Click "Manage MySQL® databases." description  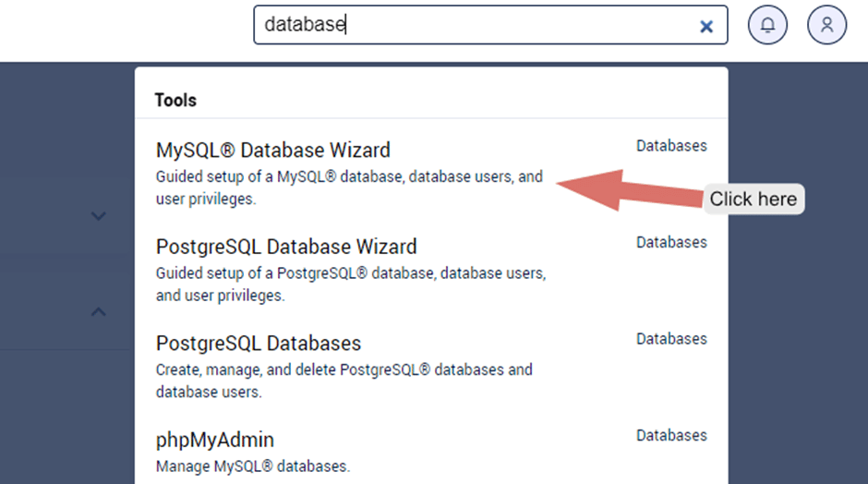point(253,466)
